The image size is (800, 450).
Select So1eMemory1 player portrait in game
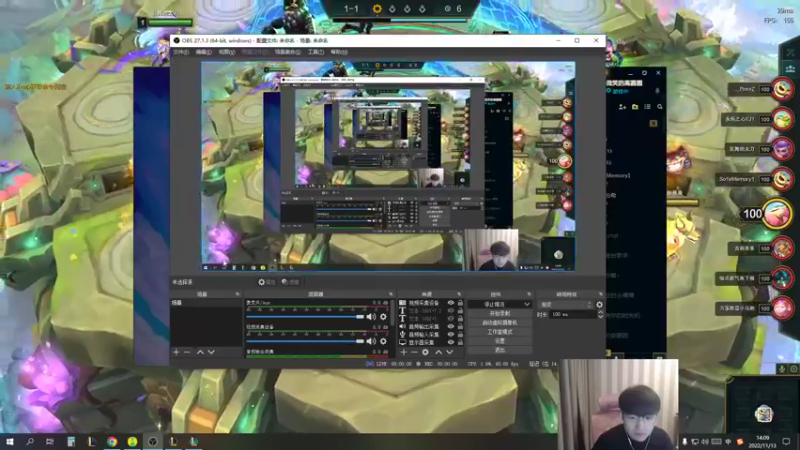pos(782,179)
